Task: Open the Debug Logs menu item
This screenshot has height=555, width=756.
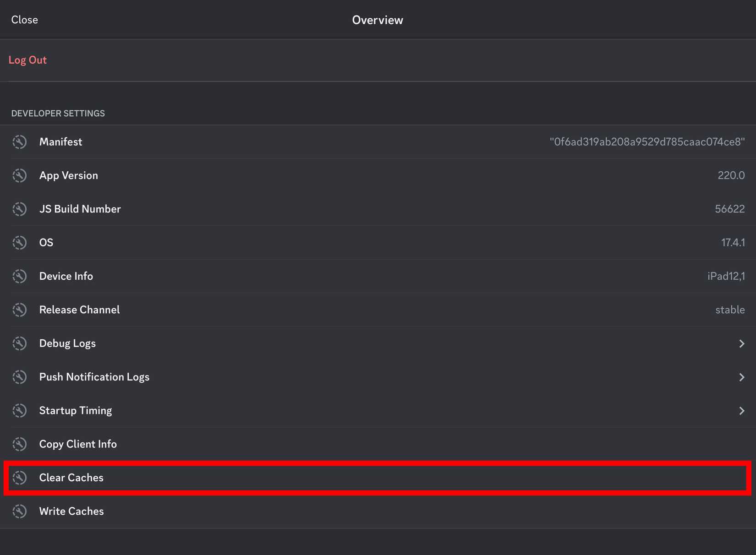Action: click(x=67, y=343)
